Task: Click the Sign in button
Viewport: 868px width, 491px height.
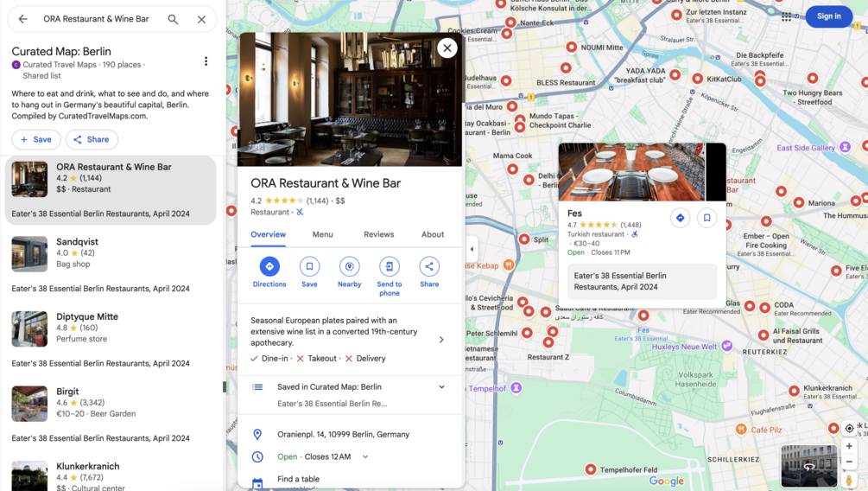Action: [828, 16]
